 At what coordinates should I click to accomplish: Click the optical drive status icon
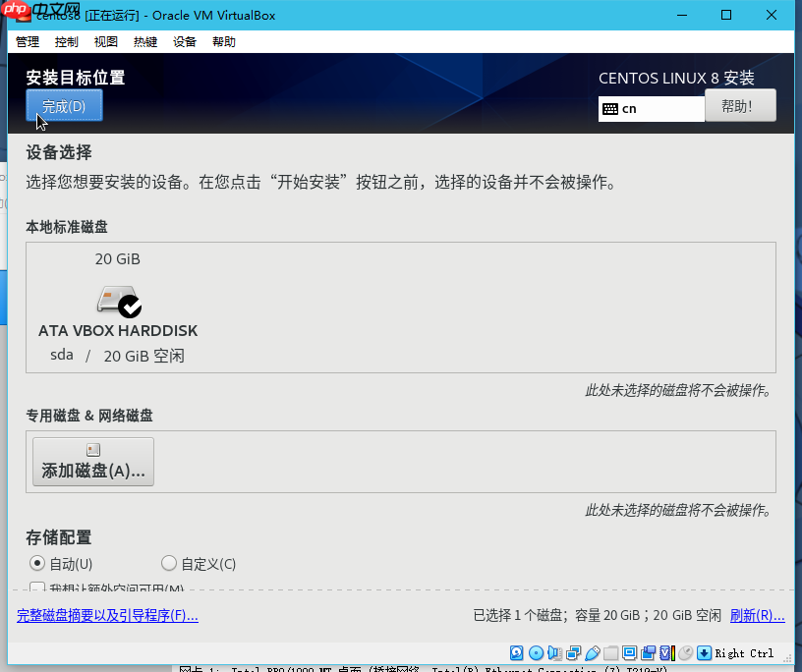pyautogui.click(x=536, y=652)
